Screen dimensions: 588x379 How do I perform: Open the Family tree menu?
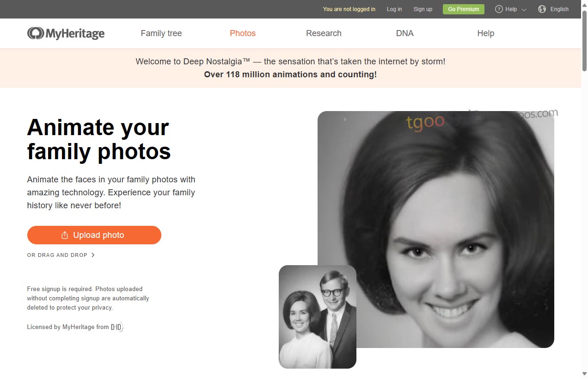tap(161, 33)
